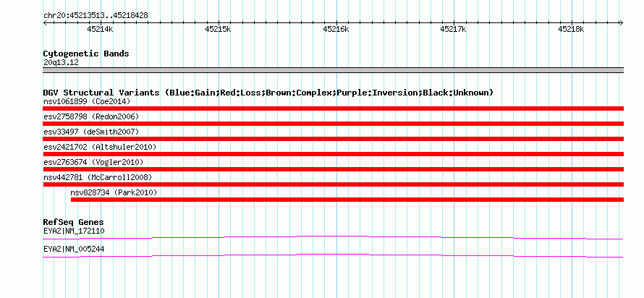Click the chr20:45213513..45218428 coordinate label

[x=96, y=16]
